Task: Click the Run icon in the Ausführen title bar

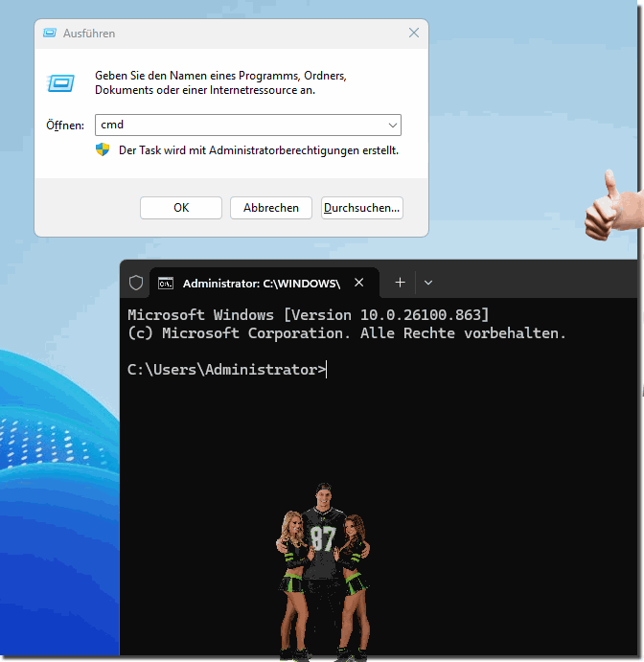Action: 50,33
